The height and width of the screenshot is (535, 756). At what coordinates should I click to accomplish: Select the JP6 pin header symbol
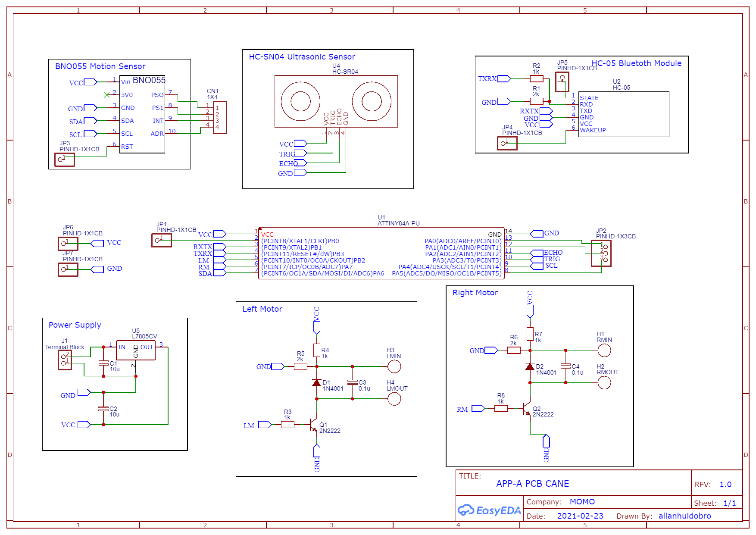pos(68,244)
